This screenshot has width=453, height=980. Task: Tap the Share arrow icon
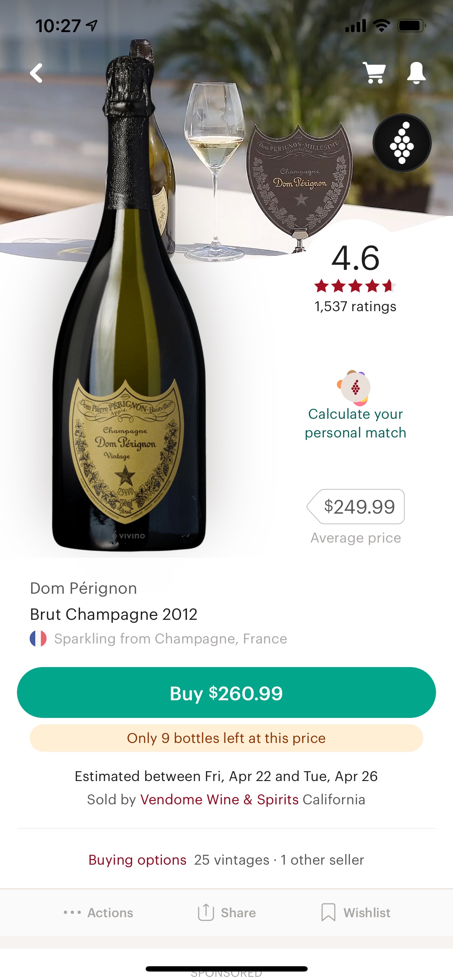click(x=206, y=912)
